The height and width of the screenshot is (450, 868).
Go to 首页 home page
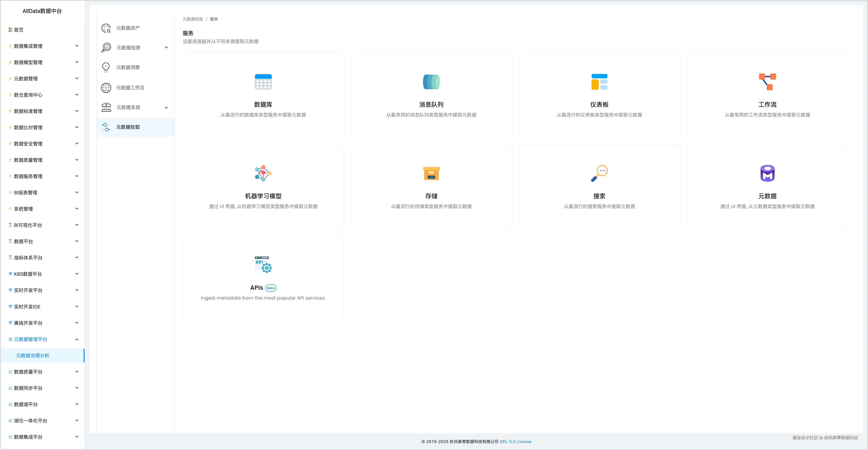click(18, 30)
